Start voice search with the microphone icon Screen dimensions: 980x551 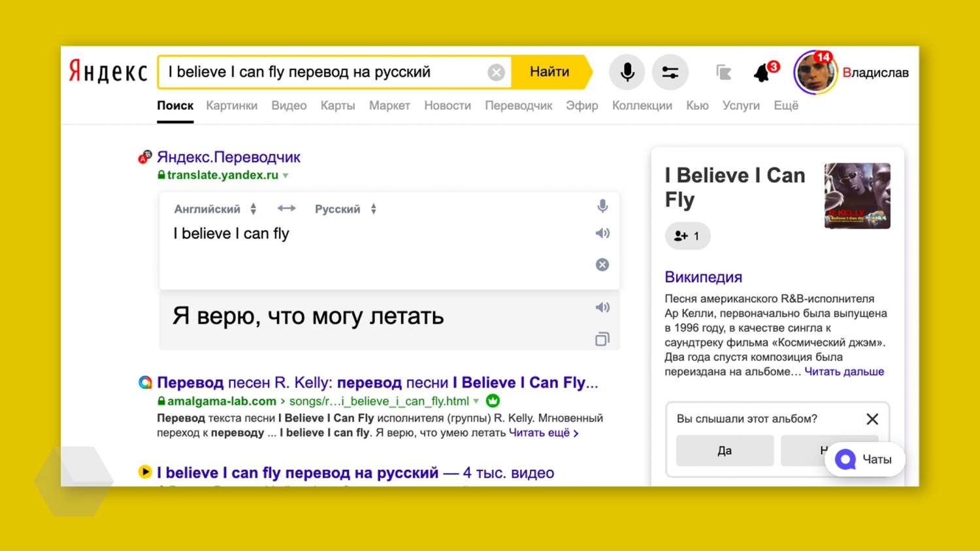627,72
